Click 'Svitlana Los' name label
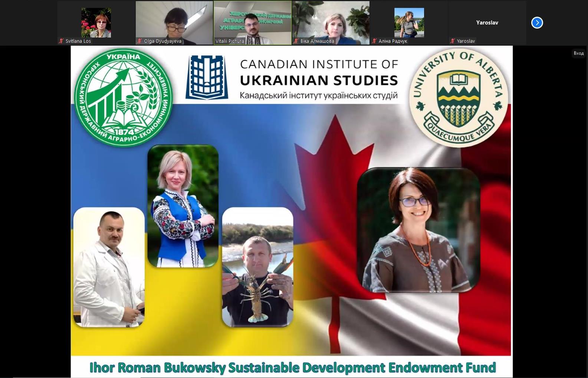 78,41
